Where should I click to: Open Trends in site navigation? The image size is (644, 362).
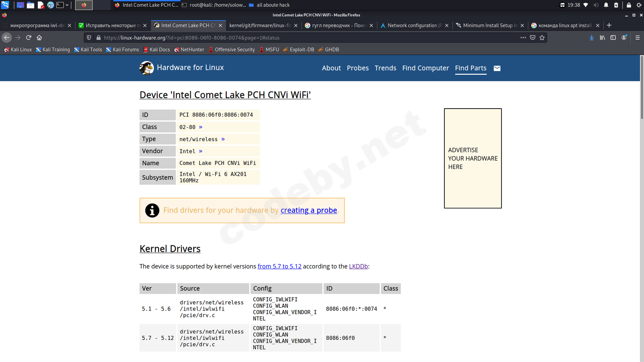(x=385, y=68)
